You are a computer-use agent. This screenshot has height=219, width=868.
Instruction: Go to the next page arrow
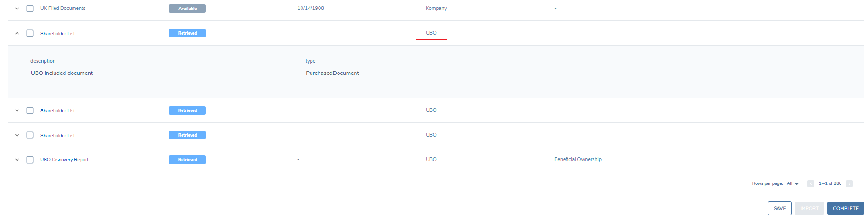849,183
